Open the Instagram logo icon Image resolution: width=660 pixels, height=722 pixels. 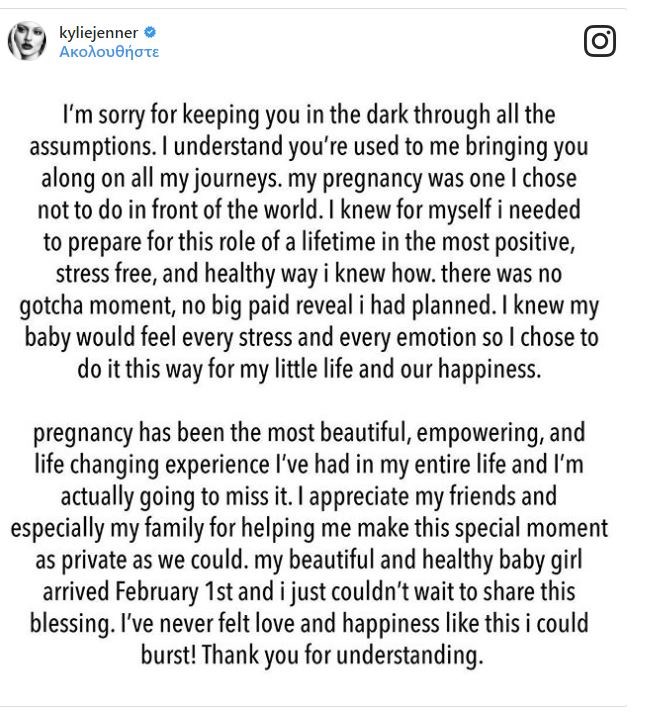tap(599, 41)
